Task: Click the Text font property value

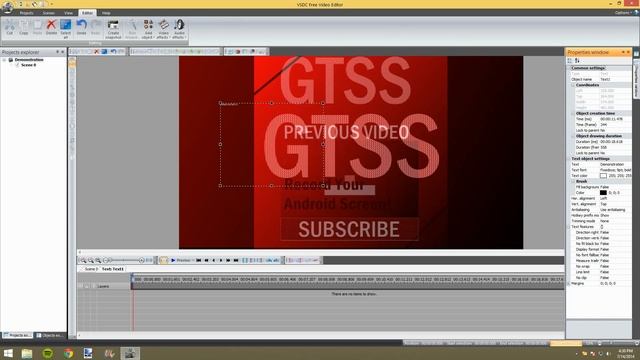Action: [616, 170]
